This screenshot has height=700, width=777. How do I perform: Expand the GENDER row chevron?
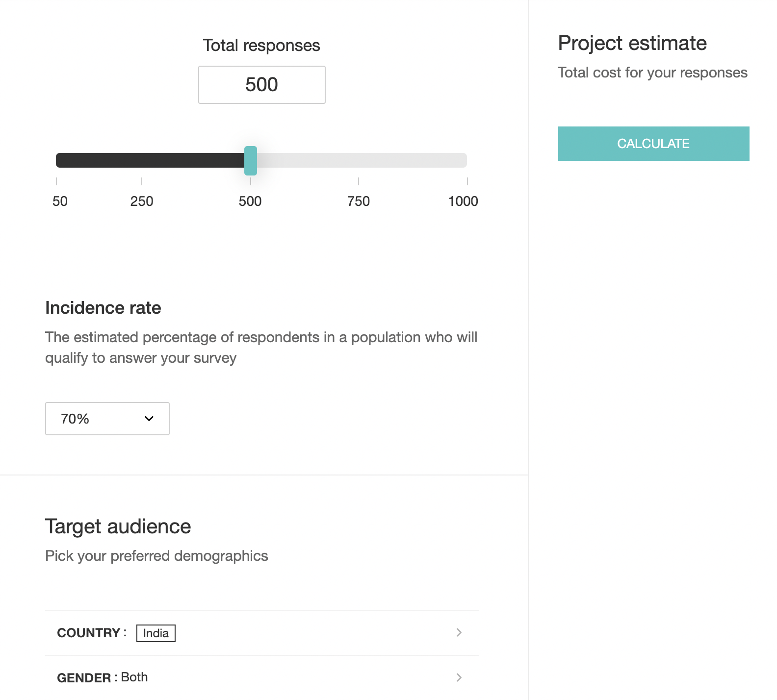pyautogui.click(x=459, y=677)
